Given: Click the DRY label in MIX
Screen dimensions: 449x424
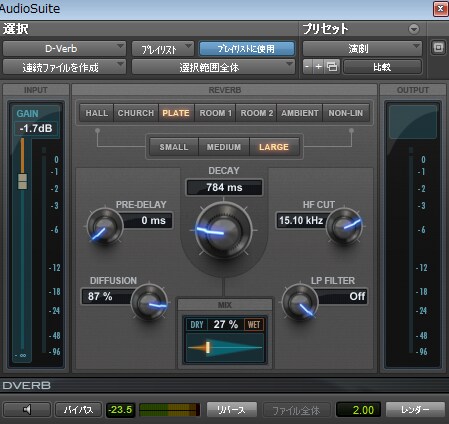Looking at the screenshot, I should [x=197, y=324].
